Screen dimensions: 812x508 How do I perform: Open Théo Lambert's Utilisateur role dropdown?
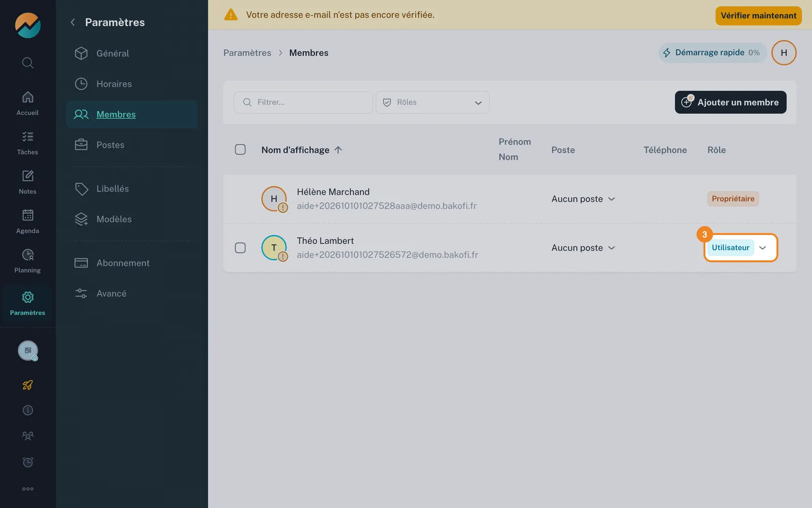pos(740,248)
